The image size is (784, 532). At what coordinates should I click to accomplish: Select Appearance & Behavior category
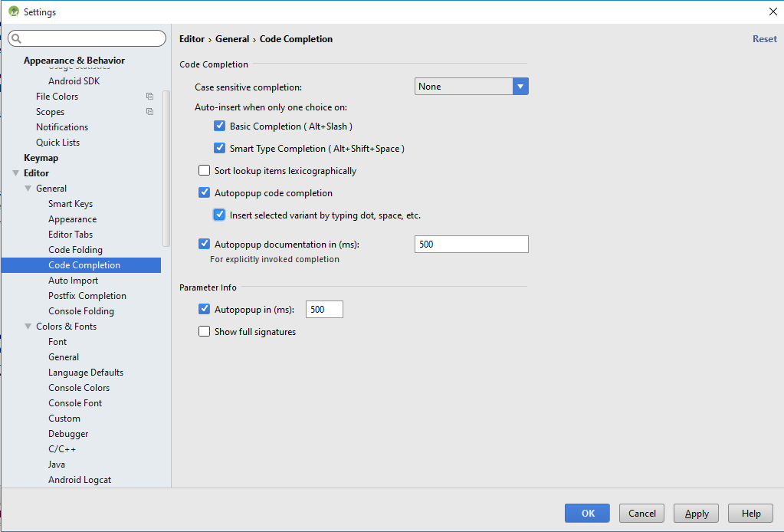pyautogui.click(x=74, y=60)
